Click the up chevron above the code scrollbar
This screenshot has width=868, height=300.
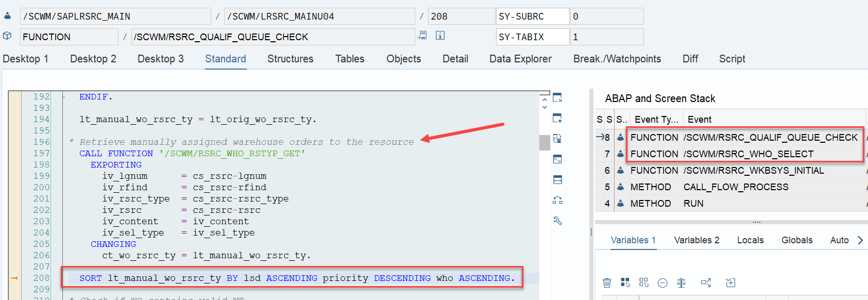click(544, 99)
